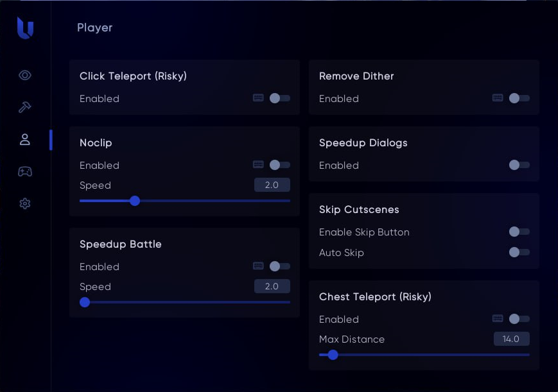This screenshot has height=392, width=558.
Task: Click the Noclip Speed slider handle
Action: [x=135, y=201]
